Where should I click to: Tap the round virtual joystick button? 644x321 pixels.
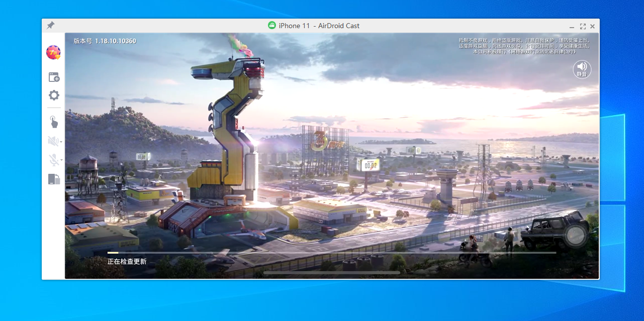[575, 235]
